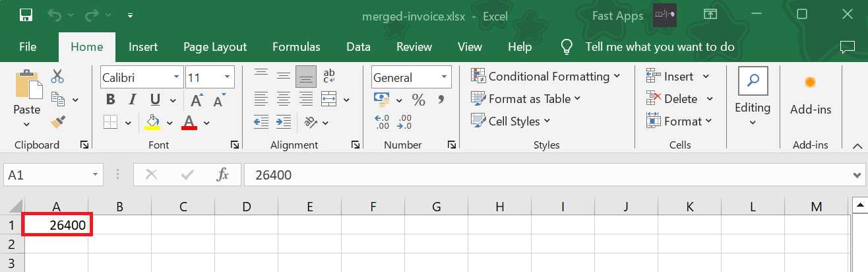Collapse the ribbon with the chevron
Viewport: 868px width, 272px height.
[x=856, y=146]
